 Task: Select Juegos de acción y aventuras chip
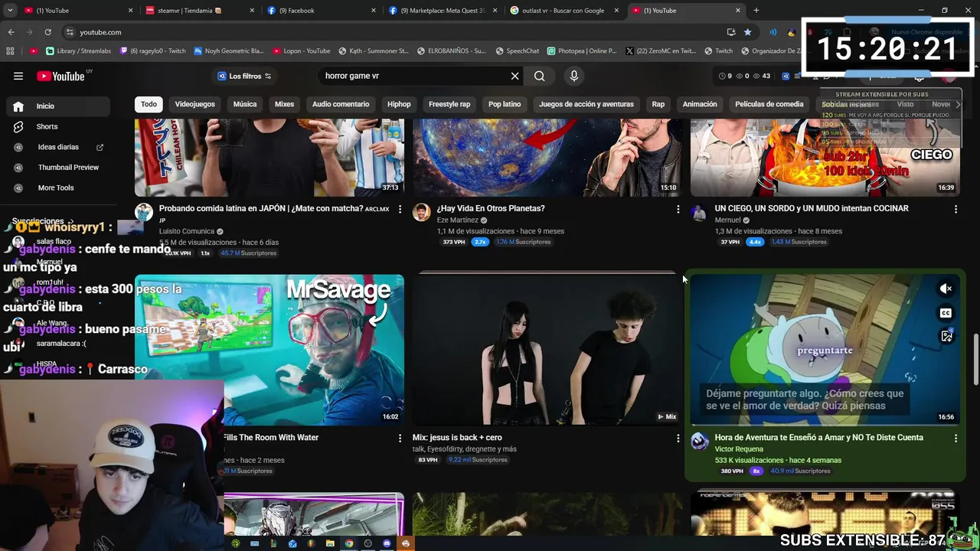[586, 104]
